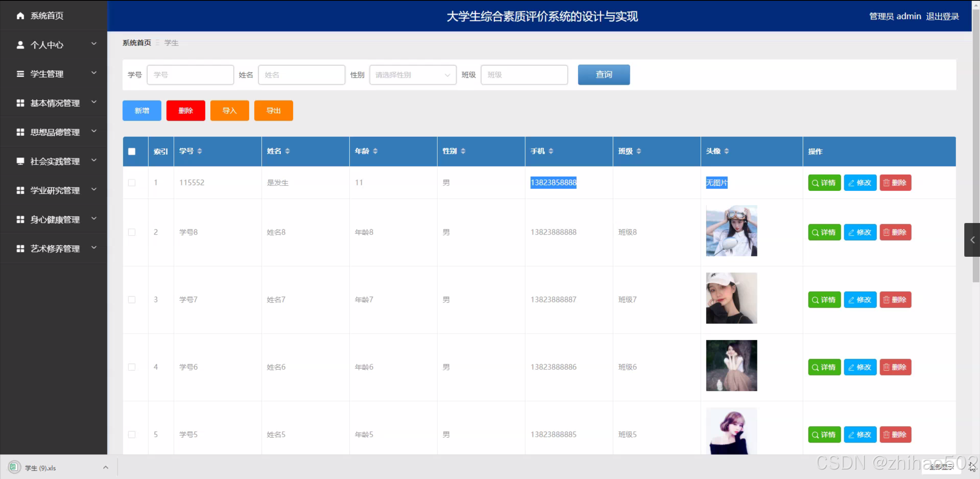Click the orange 导出 button

(273, 111)
